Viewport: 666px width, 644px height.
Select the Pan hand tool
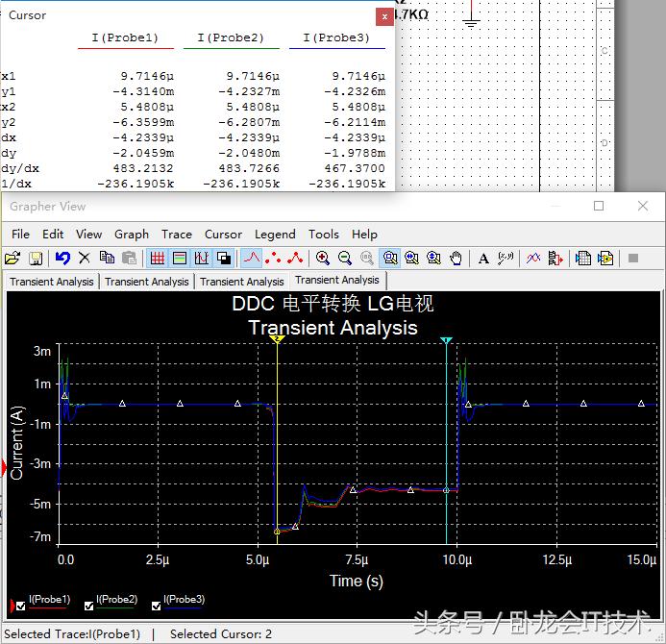click(456, 258)
